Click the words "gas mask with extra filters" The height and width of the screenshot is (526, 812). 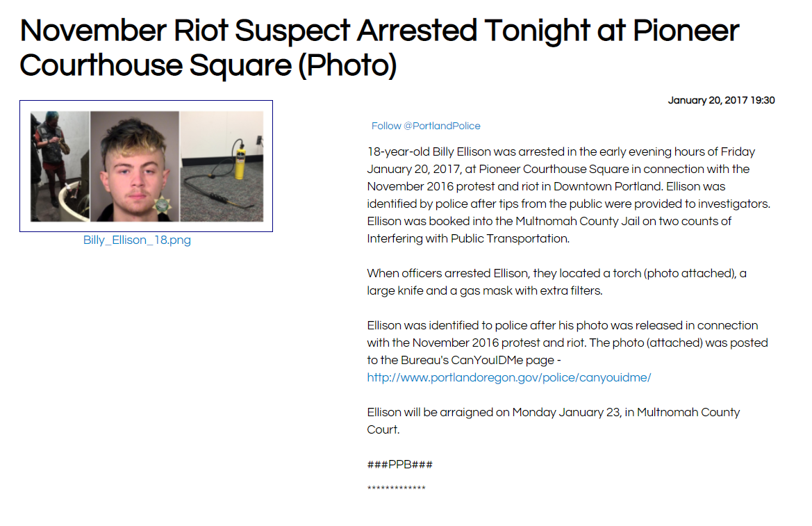pos(531,290)
